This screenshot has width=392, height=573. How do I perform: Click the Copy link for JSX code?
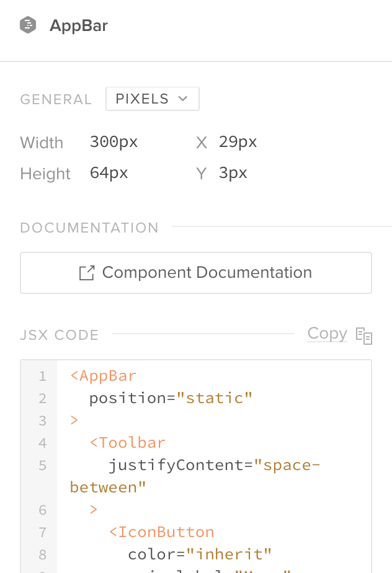point(327,334)
